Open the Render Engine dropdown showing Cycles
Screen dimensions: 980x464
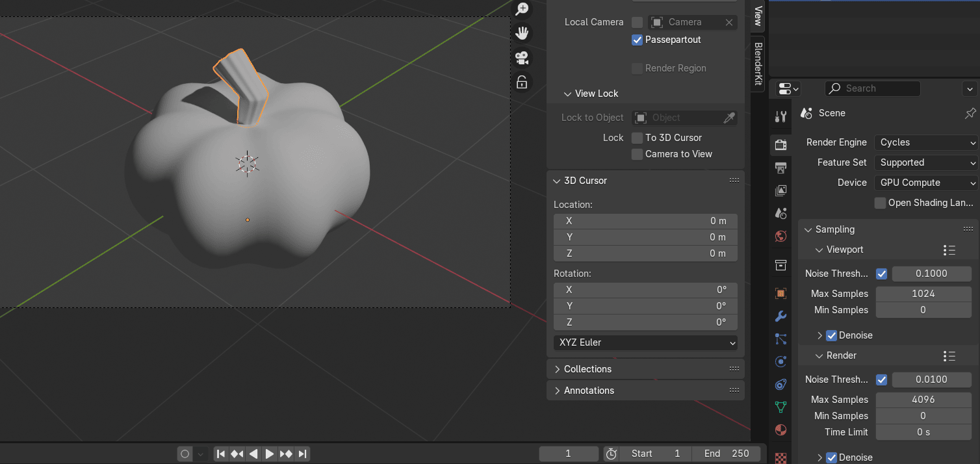925,142
